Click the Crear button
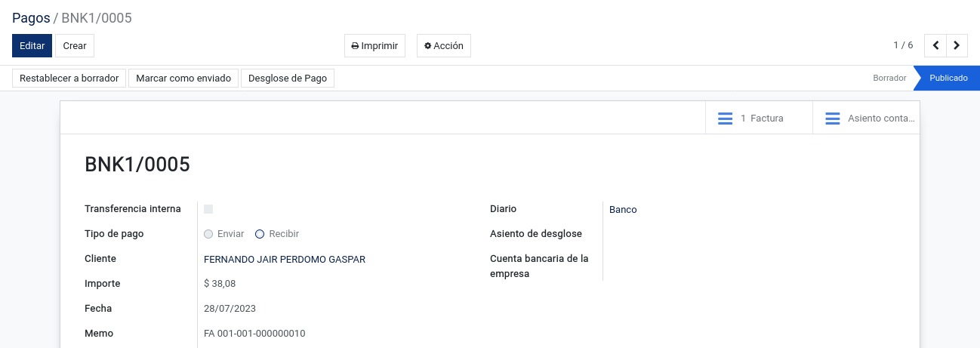 (x=75, y=45)
